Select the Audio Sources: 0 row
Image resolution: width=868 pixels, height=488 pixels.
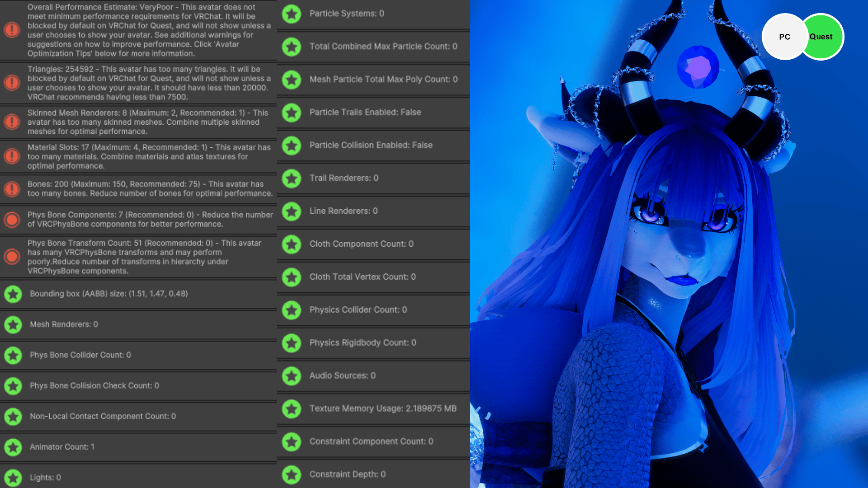coord(373,376)
